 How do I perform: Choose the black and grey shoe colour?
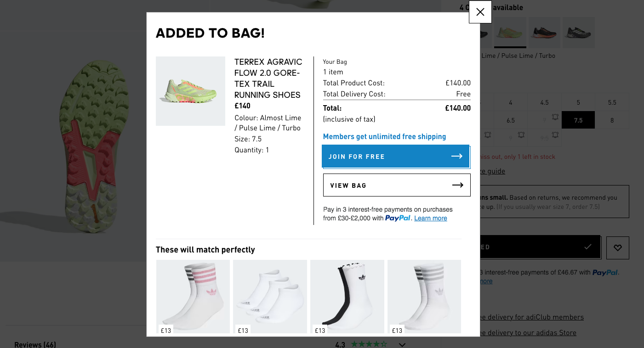(x=578, y=33)
